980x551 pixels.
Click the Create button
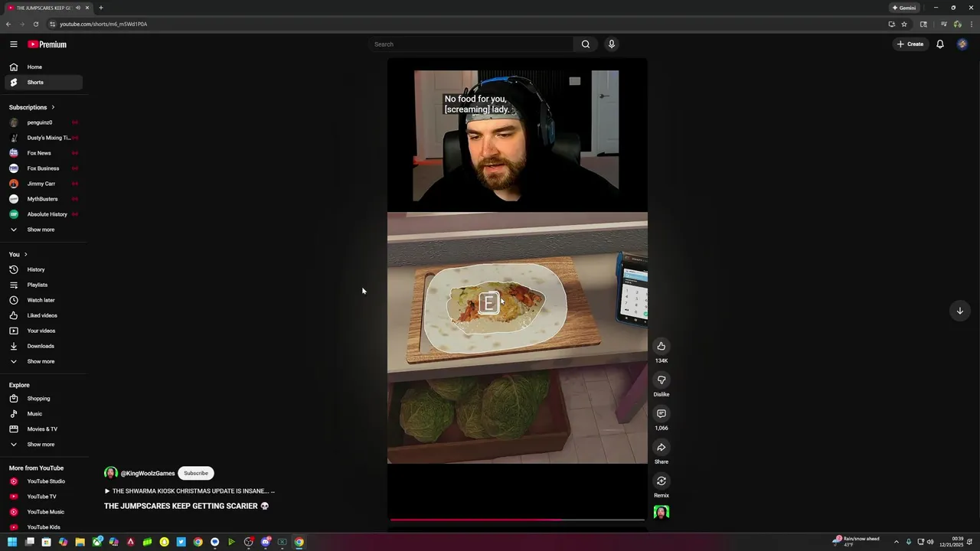(910, 44)
